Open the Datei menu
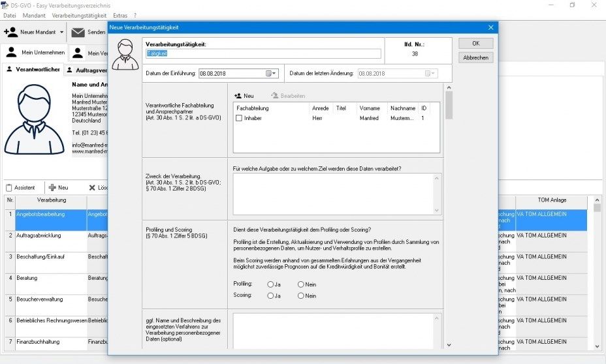This screenshot has height=364, width=606. (x=10, y=16)
